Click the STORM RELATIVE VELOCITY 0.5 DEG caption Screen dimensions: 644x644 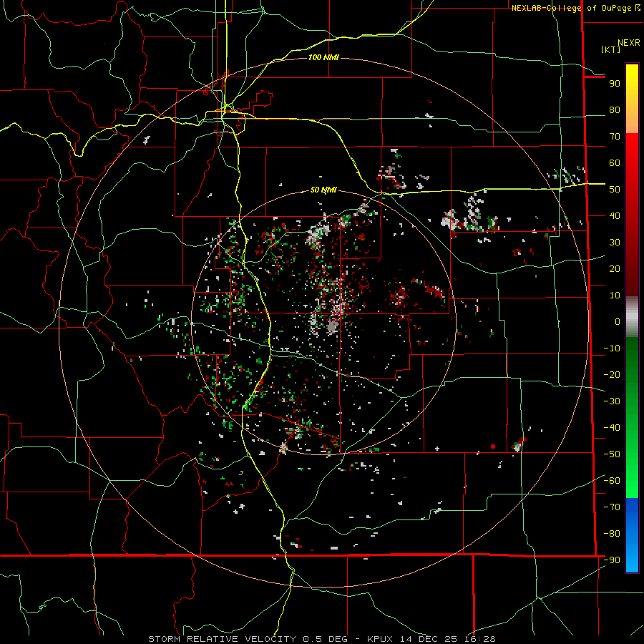click(248, 639)
